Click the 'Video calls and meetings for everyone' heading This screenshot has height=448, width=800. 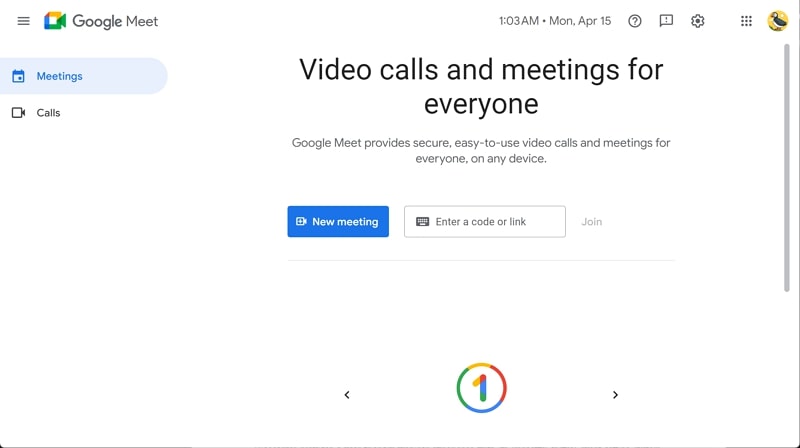coord(481,87)
